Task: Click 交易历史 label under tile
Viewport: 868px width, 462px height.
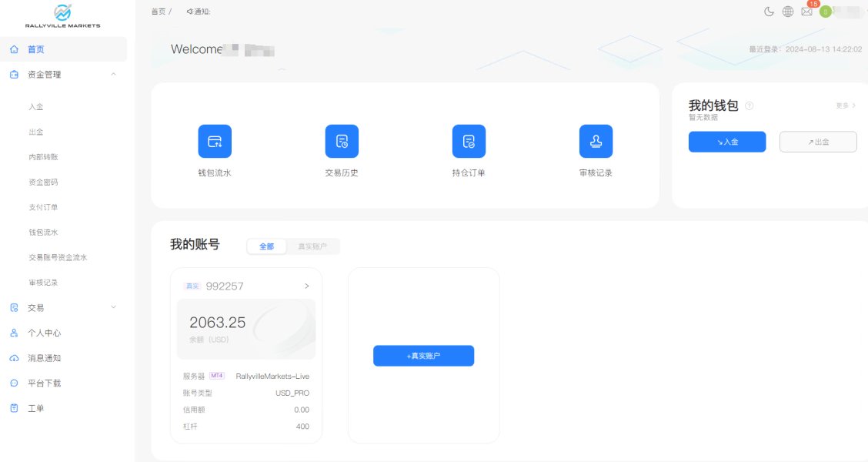Action: 342,172
